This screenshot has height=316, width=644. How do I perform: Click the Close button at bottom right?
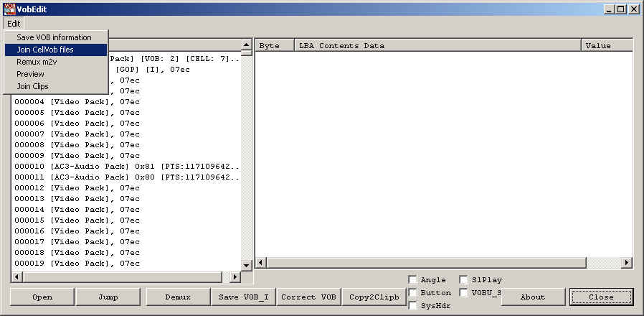pyautogui.click(x=601, y=297)
